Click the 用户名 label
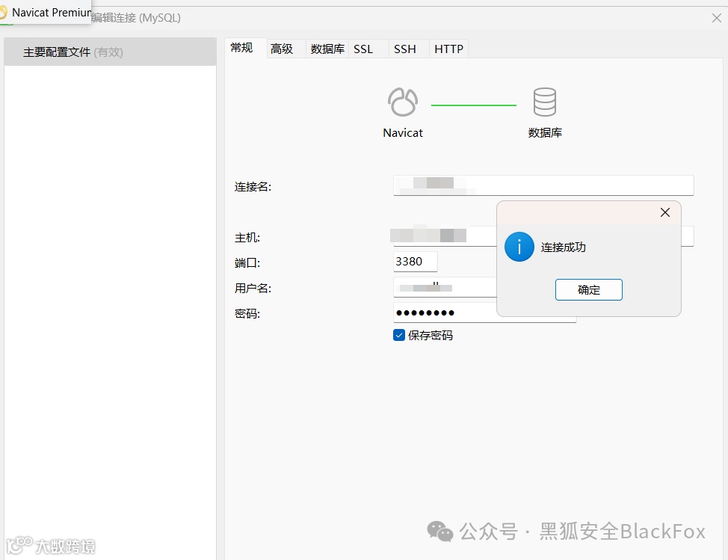The width and height of the screenshot is (728, 560). click(253, 289)
